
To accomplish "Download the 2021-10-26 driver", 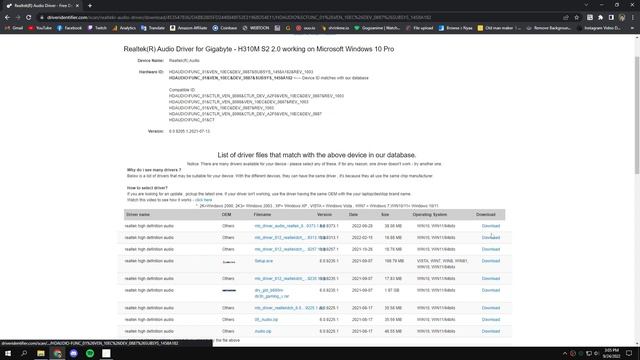I will [491, 249].
